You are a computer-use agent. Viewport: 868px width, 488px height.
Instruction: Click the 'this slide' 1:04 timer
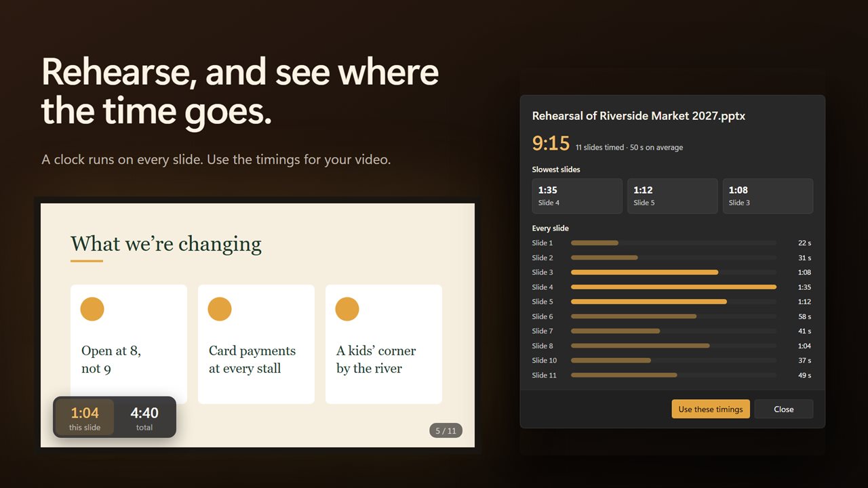[x=85, y=418]
